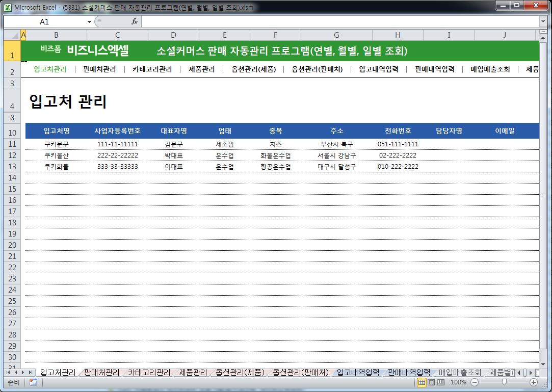Click 입고처명 table header cell

coord(57,131)
